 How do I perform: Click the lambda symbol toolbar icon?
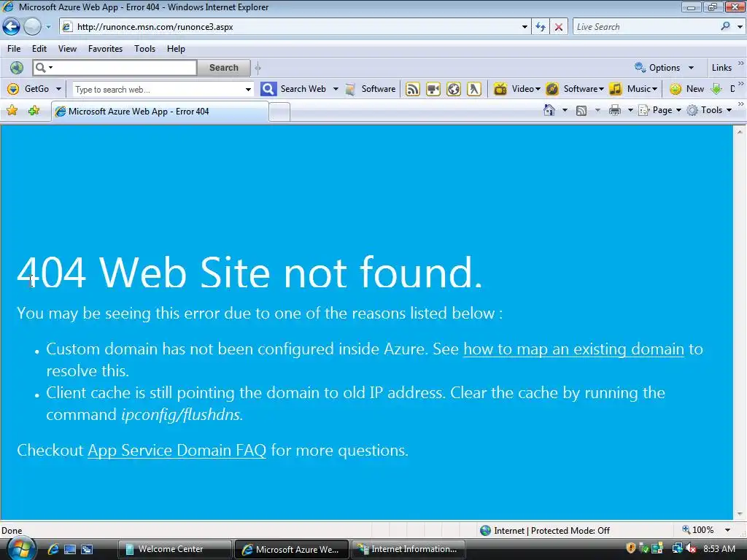click(x=474, y=89)
